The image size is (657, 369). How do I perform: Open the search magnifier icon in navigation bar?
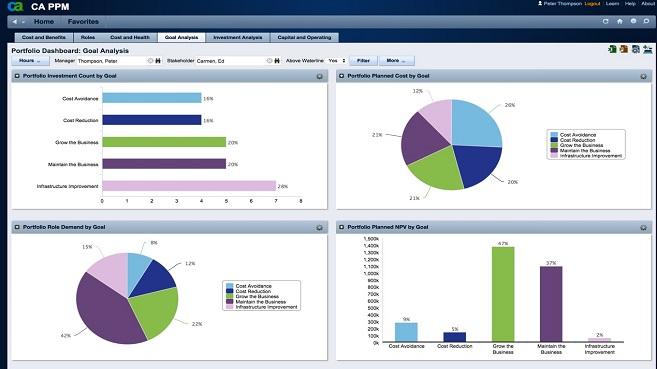pos(646,21)
